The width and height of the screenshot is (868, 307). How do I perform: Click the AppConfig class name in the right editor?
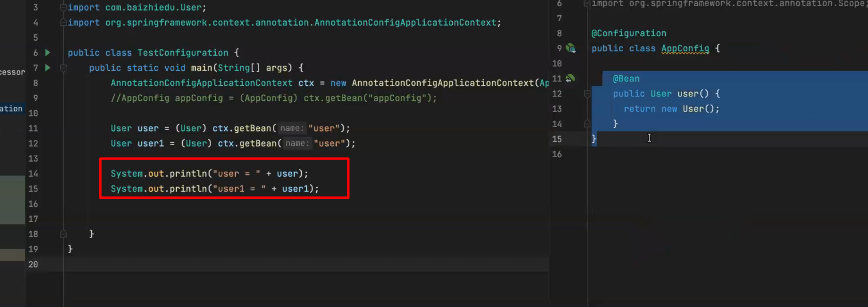point(685,48)
